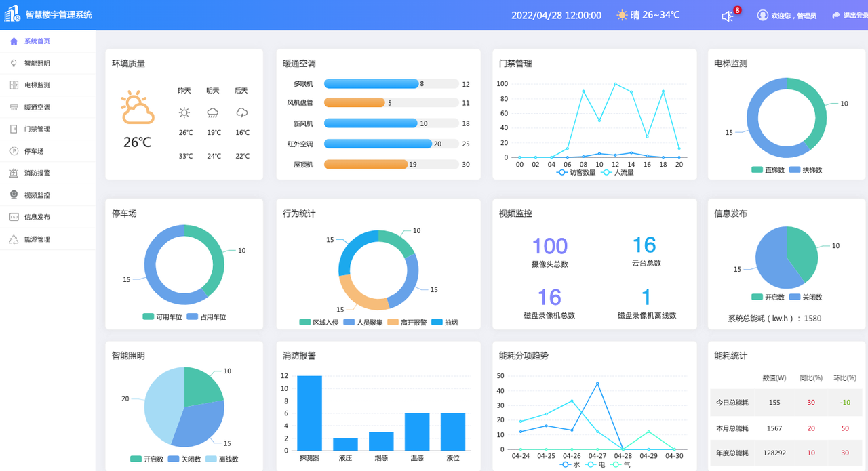Screen dimensions: 868x471
Task: Toggle 扶梯数 legend in elevator chart
Action: (x=806, y=170)
